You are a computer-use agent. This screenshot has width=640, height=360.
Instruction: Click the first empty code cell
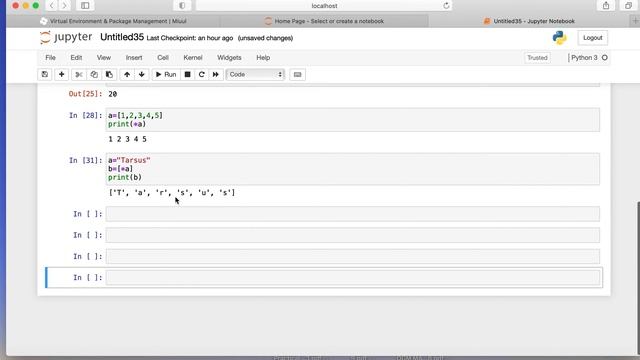pos(353,214)
